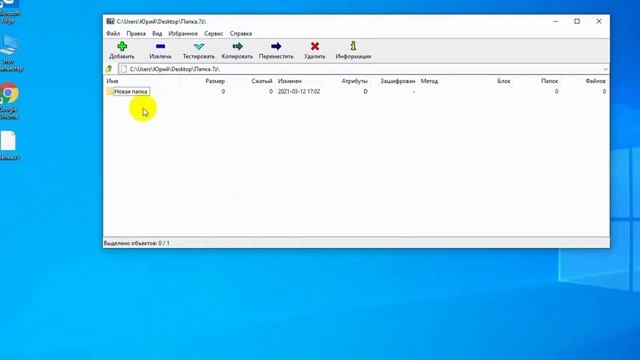Click the 7-Zip window title icon
Image resolution: width=640 pixels, height=360 pixels.
coord(110,21)
